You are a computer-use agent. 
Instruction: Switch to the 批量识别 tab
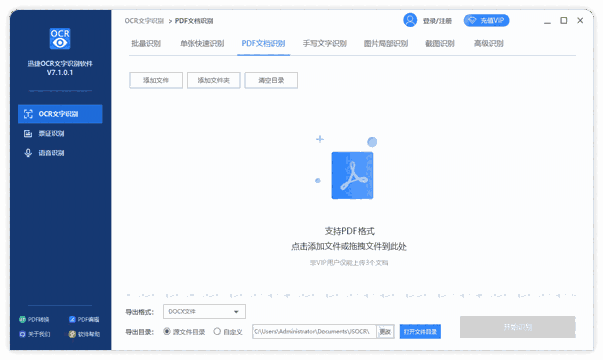[x=146, y=43]
